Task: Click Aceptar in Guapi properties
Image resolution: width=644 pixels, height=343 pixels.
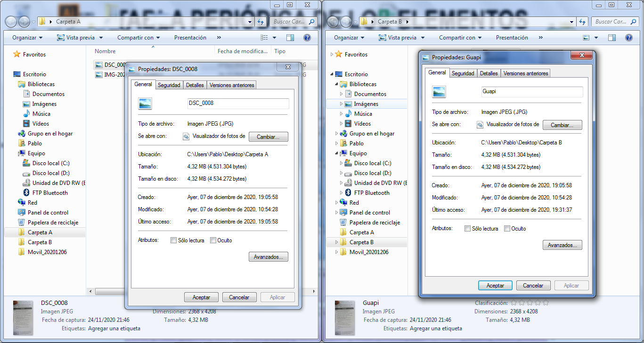Action: click(496, 286)
